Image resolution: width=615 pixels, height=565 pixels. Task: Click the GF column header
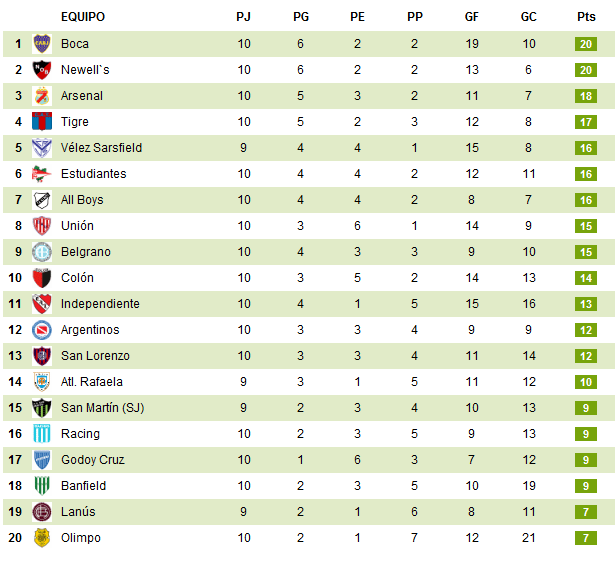[472, 17]
